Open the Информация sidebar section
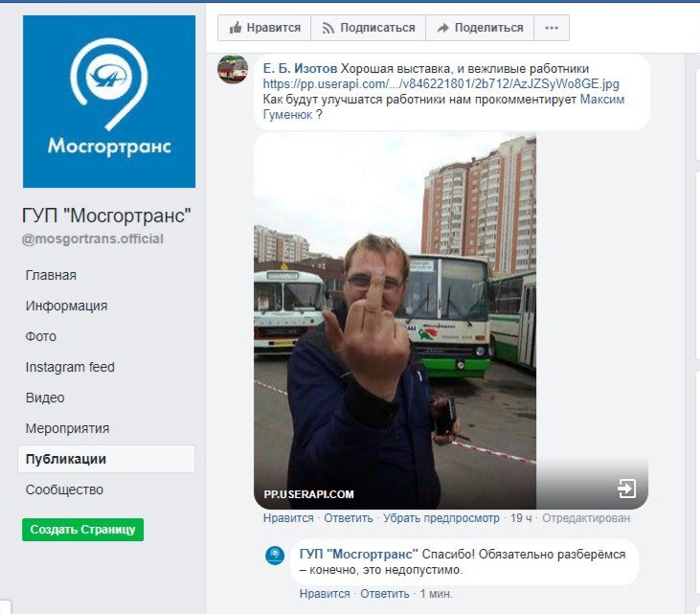Screen dimensions: 700x614 coord(66,306)
